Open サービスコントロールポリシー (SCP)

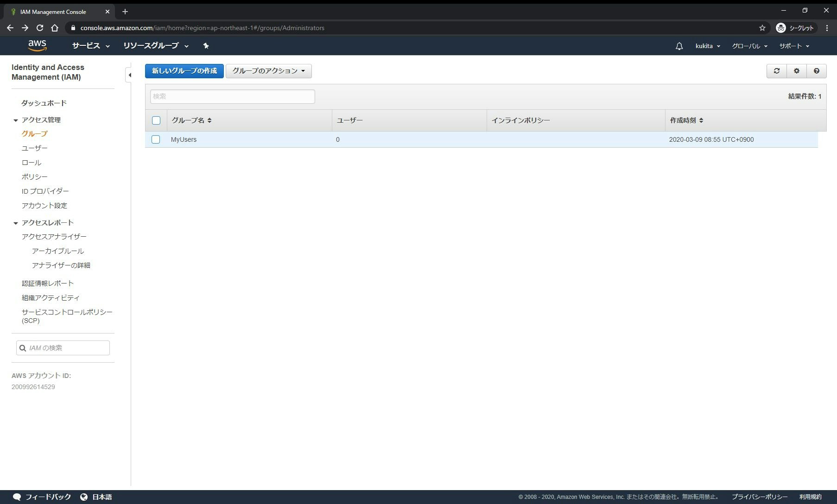67,316
